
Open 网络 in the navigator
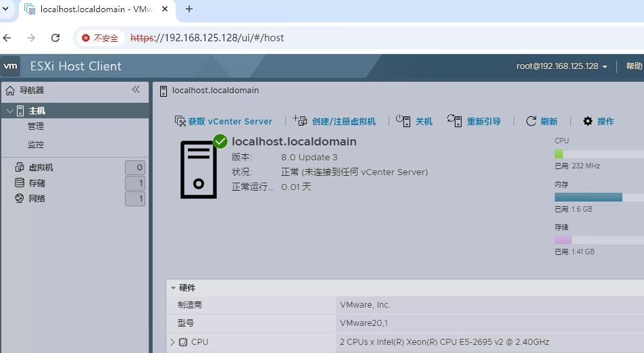coord(37,199)
